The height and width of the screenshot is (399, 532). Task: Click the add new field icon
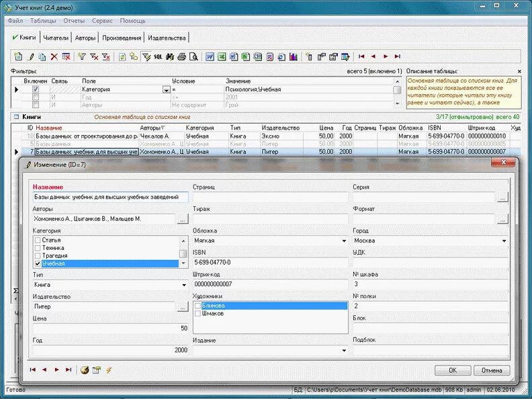tap(309, 56)
